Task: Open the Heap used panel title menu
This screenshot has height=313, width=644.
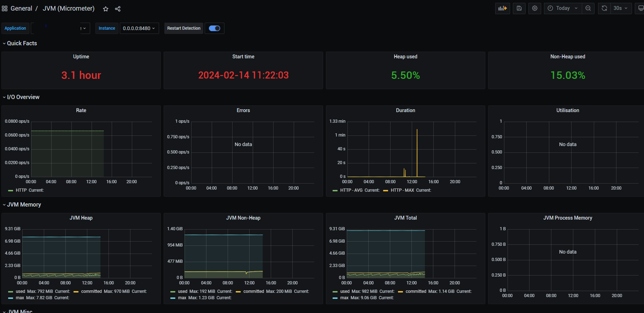Action: (405, 57)
